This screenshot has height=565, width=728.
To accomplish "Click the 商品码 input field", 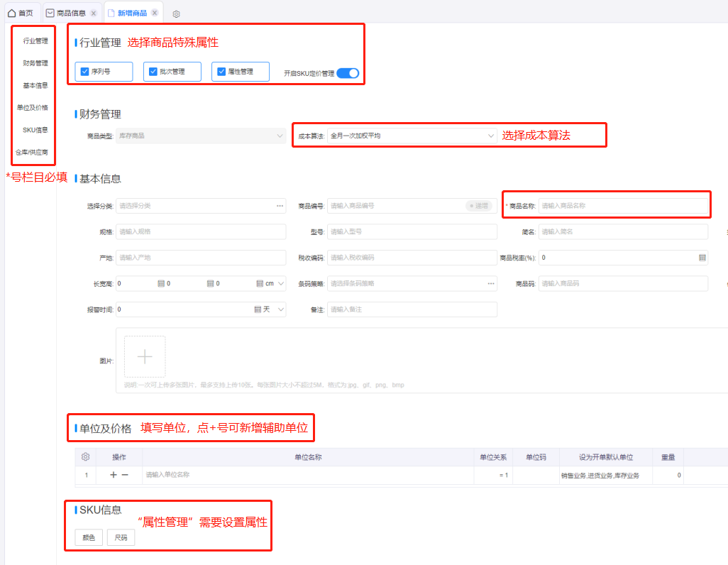I will pyautogui.click(x=623, y=283).
